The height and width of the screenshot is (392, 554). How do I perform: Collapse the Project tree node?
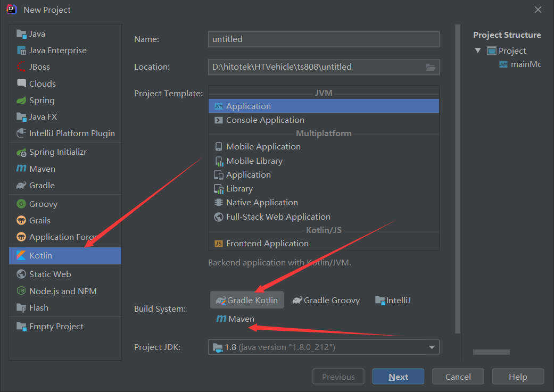tap(478, 51)
